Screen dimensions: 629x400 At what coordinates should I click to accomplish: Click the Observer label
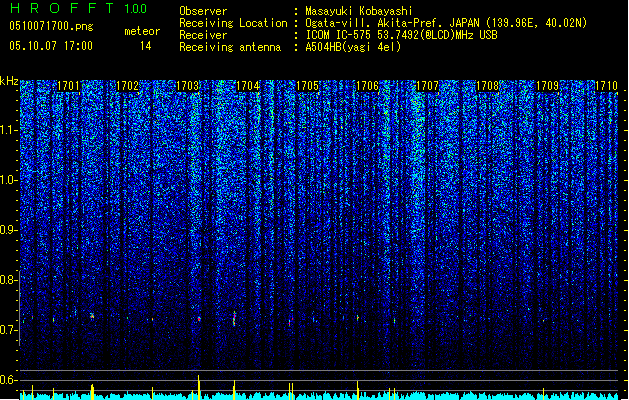tap(203, 11)
